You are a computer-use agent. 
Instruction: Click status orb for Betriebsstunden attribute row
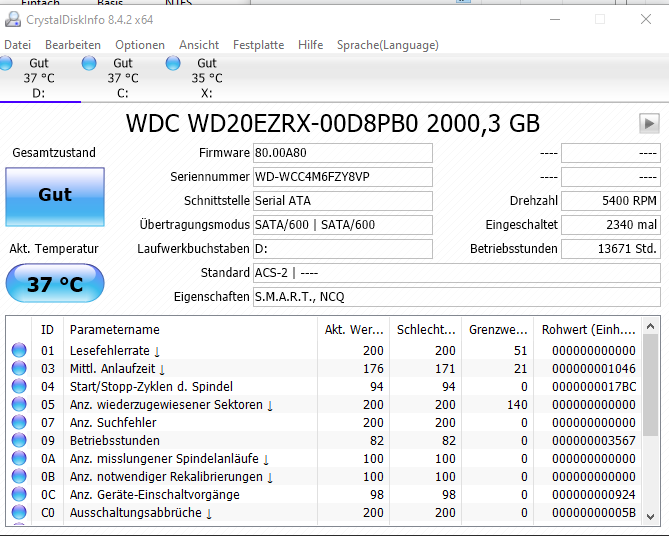pos(19,440)
